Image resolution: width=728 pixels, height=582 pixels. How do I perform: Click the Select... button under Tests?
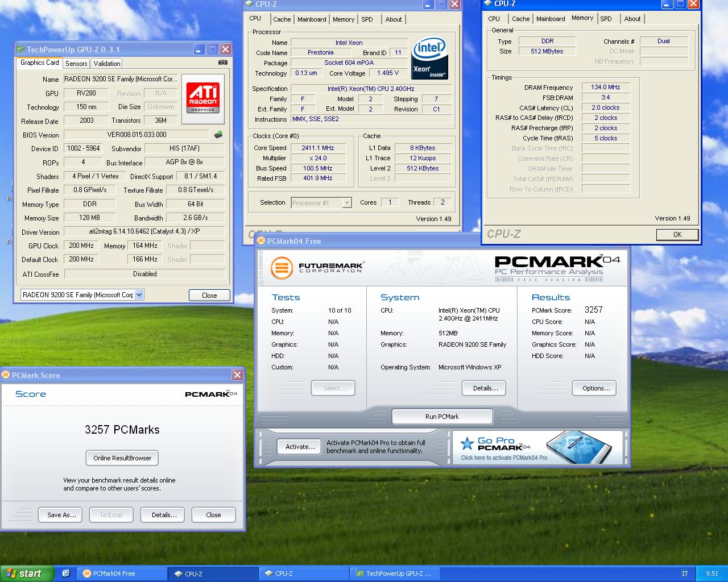click(x=334, y=388)
